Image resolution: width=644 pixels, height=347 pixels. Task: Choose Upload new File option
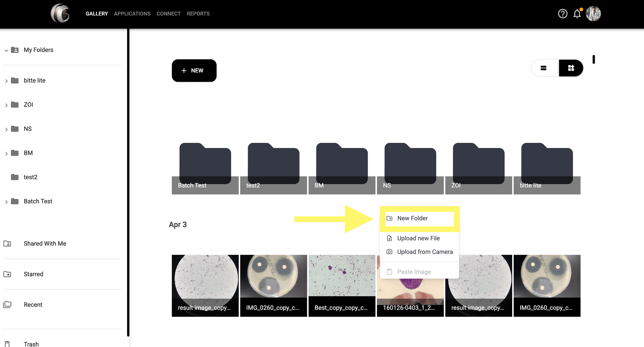(x=418, y=238)
